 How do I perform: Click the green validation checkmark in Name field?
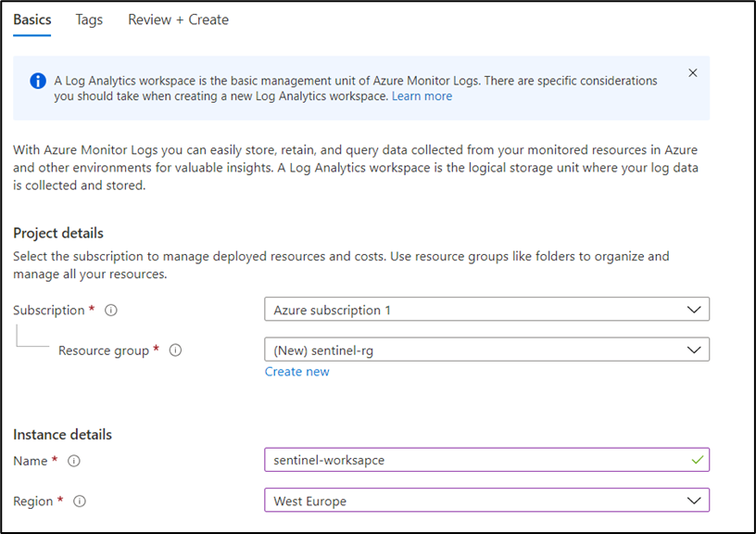point(698,460)
